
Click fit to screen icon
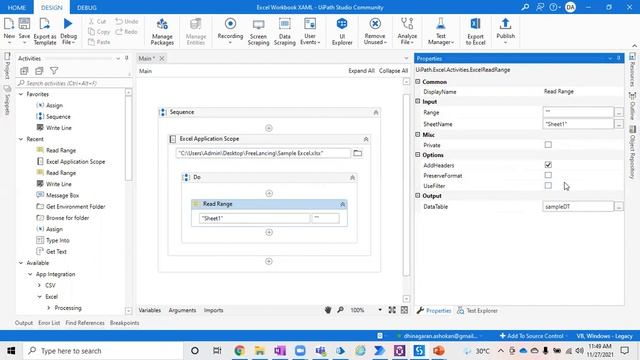click(392, 310)
